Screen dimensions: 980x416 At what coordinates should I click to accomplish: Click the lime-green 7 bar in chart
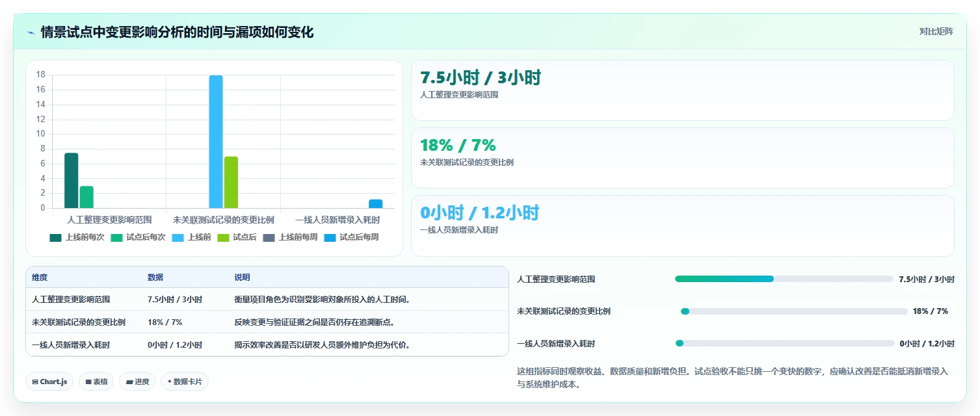click(231, 182)
